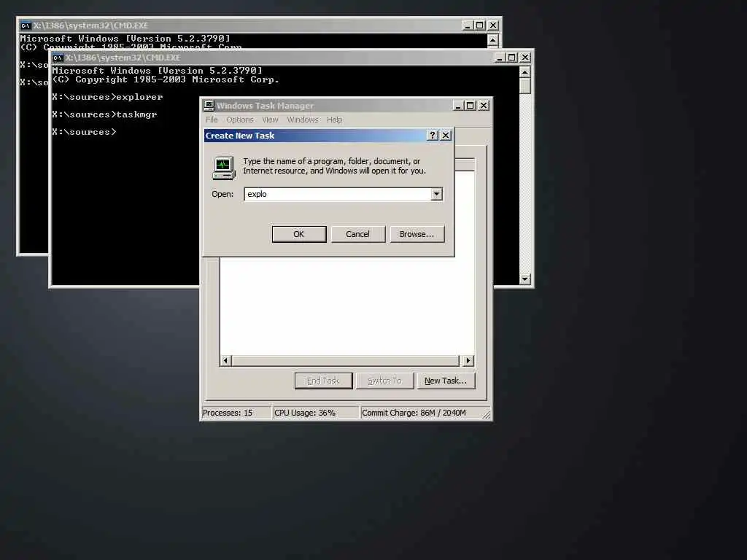Maximize the back CMD.EXE window
The width and height of the screenshot is (747, 560).
pyautogui.click(x=480, y=26)
